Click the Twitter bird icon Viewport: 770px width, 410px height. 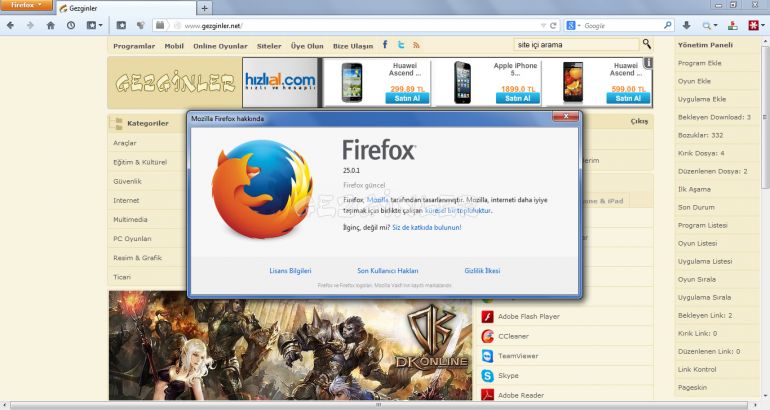pyautogui.click(x=401, y=45)
